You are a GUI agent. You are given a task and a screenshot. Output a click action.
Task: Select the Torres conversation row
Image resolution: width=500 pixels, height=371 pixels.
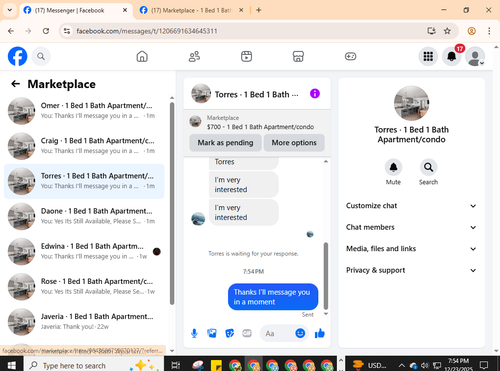84,181
